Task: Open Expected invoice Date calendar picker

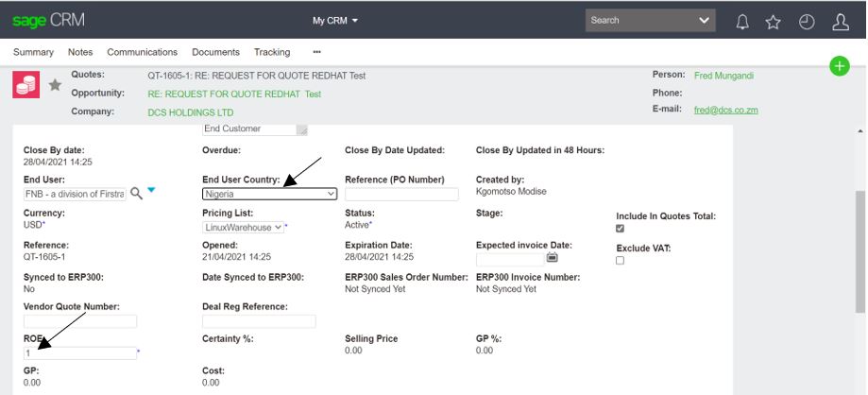Action: coord(553,257)
